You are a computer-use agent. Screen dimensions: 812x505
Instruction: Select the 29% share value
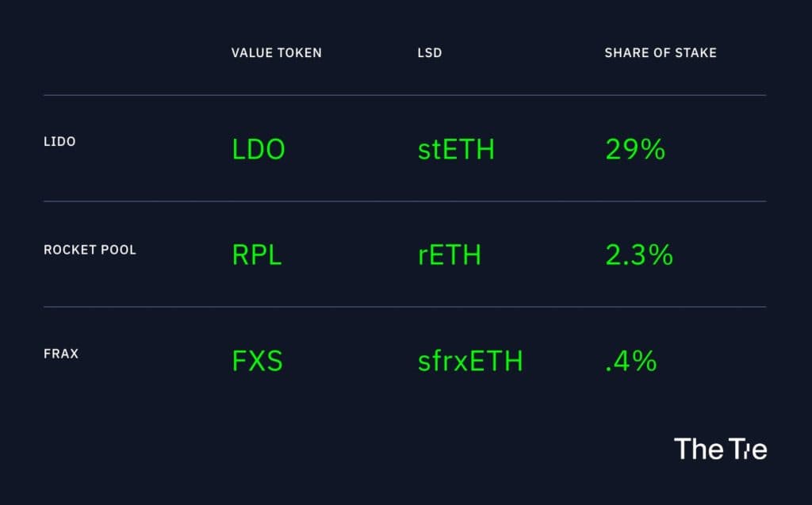[635, 150]
